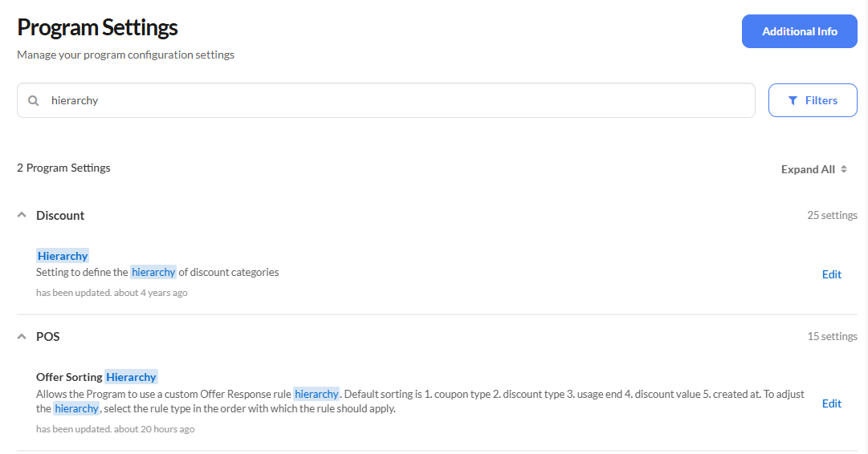Collapse the POS section chevron
Screen dimensions: 868x454
click(x=22, y=336)
